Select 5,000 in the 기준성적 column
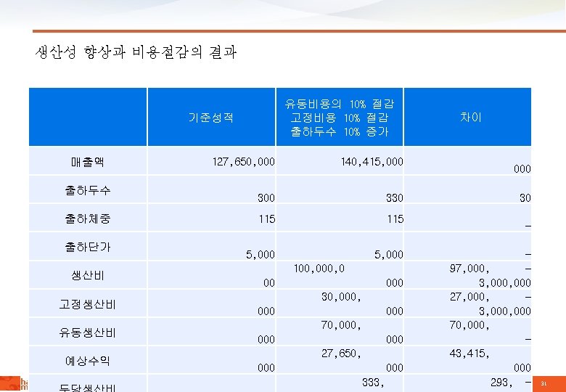 pyautogui.click(x=261, y=255)
